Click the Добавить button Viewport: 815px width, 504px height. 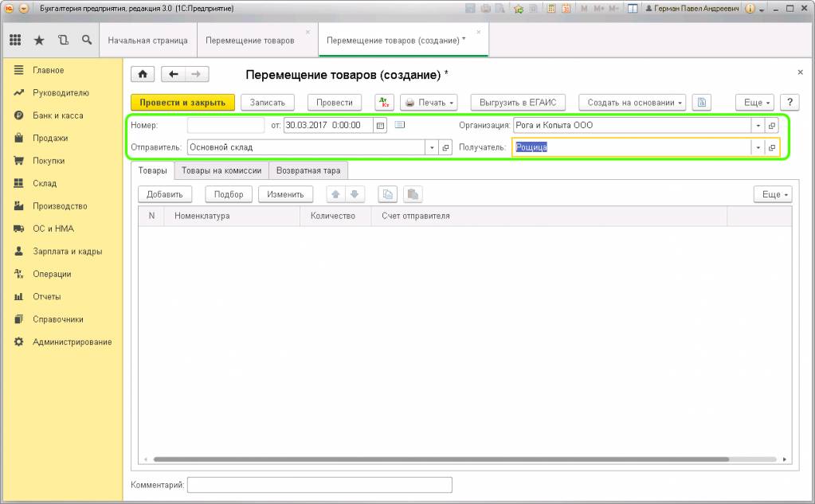165,194
